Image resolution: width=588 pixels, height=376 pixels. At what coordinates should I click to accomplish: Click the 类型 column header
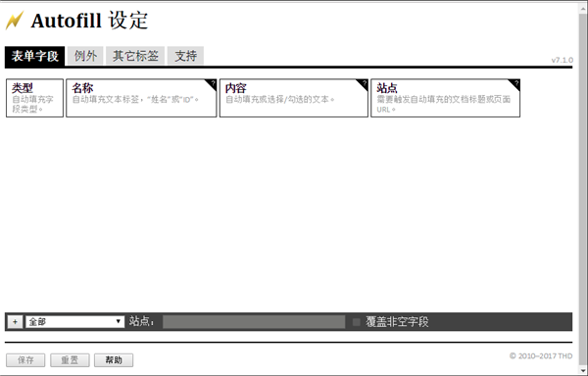35,98
